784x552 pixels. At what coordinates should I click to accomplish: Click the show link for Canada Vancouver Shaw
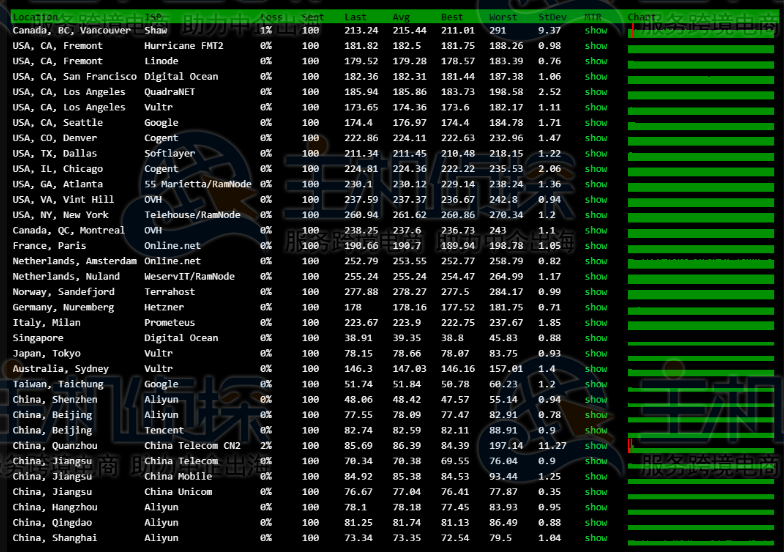596,31
